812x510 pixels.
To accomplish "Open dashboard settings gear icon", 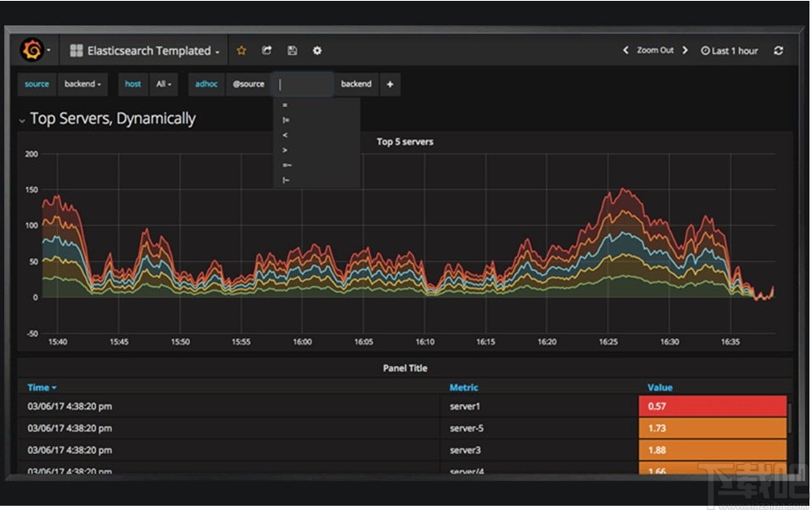I will pos(316,51).
